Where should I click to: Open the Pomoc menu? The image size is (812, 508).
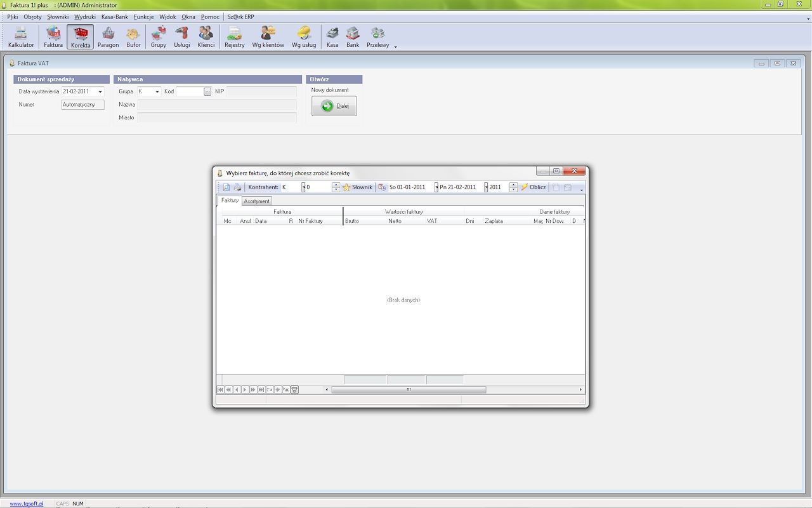[210, 17]
